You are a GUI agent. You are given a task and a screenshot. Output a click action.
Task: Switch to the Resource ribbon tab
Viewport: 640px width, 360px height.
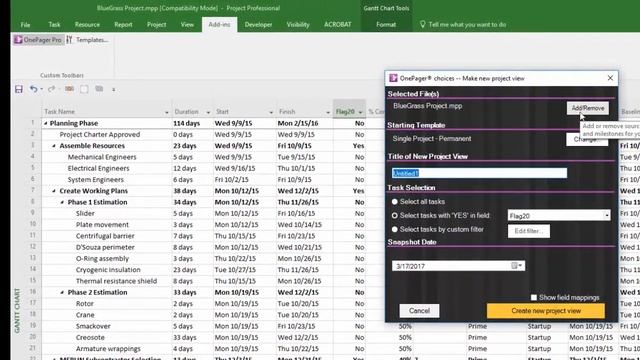(x=87, y=24)
